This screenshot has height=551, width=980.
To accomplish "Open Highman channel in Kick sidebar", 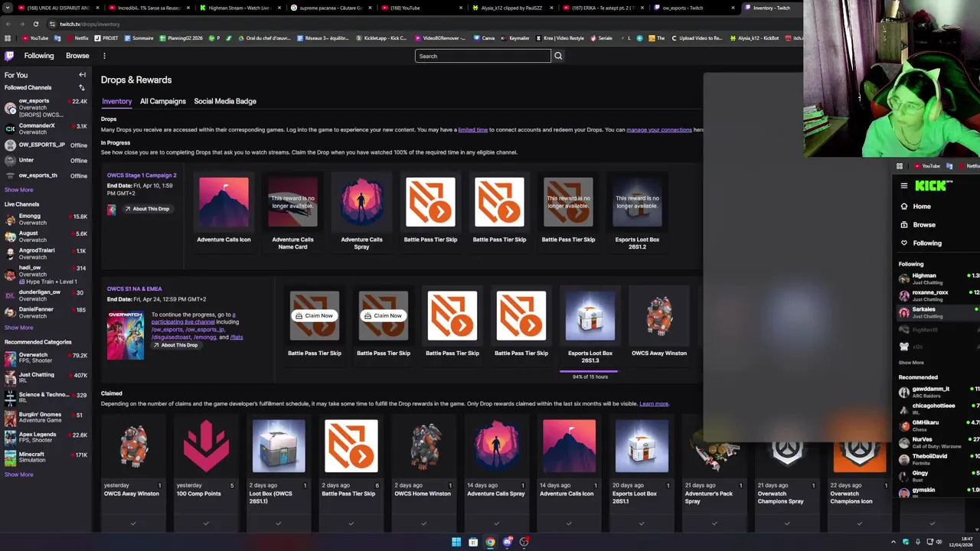I will 938,279.
